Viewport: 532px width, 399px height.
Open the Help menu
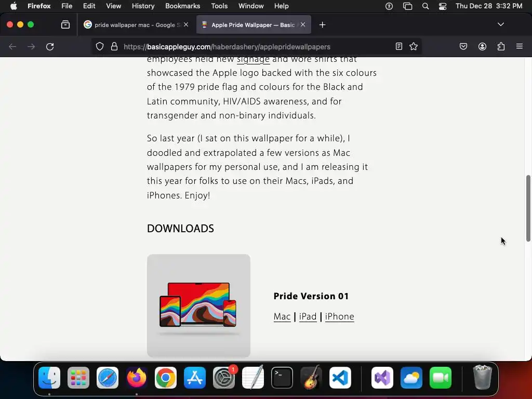click(x=281, y=6)
